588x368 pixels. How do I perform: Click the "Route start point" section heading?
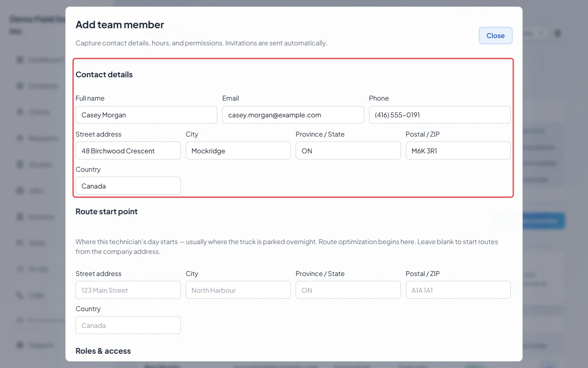click(x=107, y=211)
